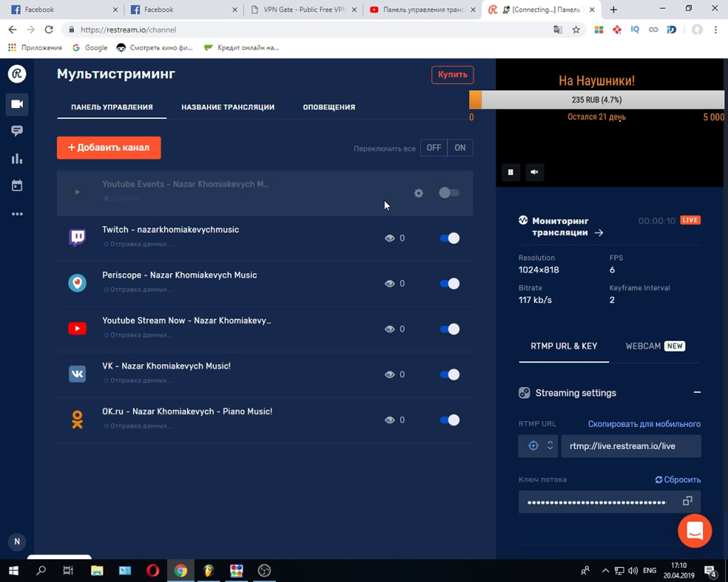Click Добавить канал button

(x=109, y=148)
